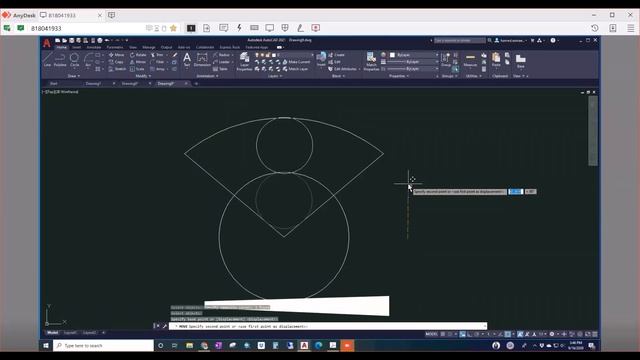The image size is (640, 360).
Task: Open the Windows Start menu
Action: click(x=46, y=345)
